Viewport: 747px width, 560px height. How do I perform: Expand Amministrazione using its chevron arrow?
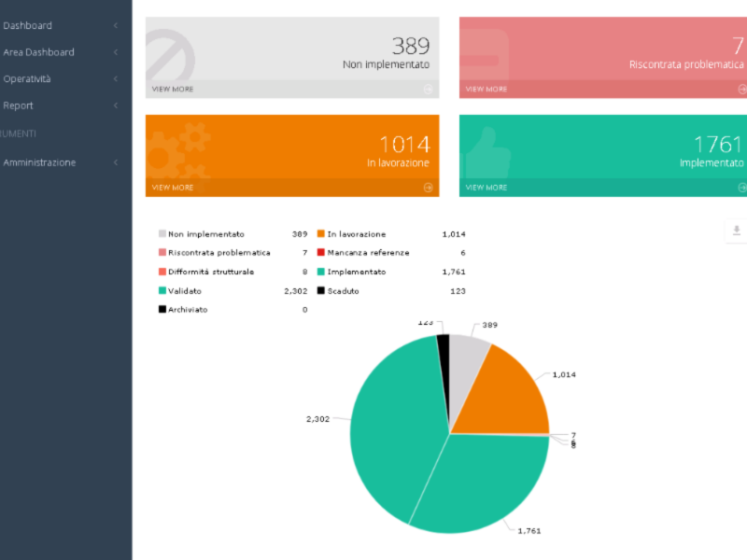(115, 162)
